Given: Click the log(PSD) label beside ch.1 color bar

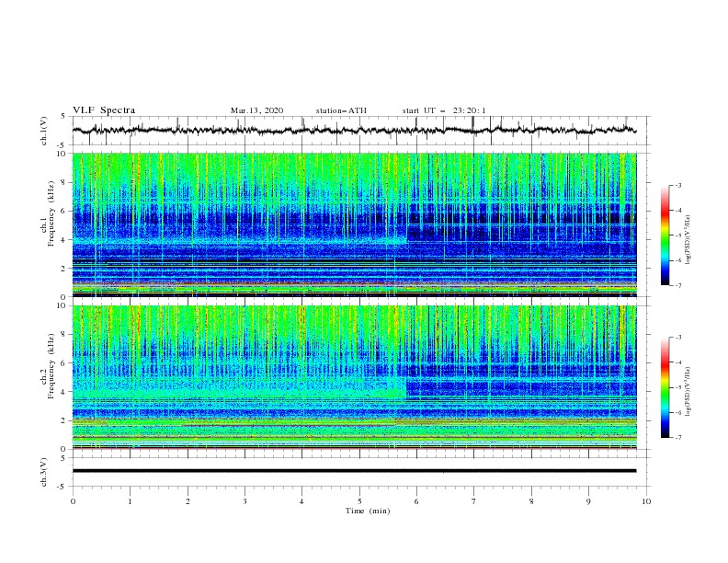Looking at the screenshot, I should [688, 240].
